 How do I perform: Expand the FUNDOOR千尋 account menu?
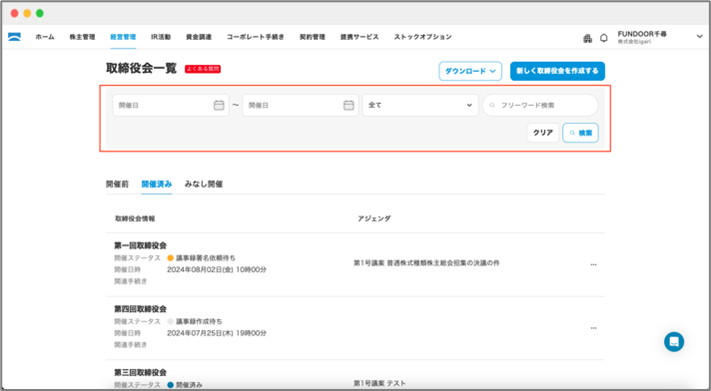(x=699, y=37)
